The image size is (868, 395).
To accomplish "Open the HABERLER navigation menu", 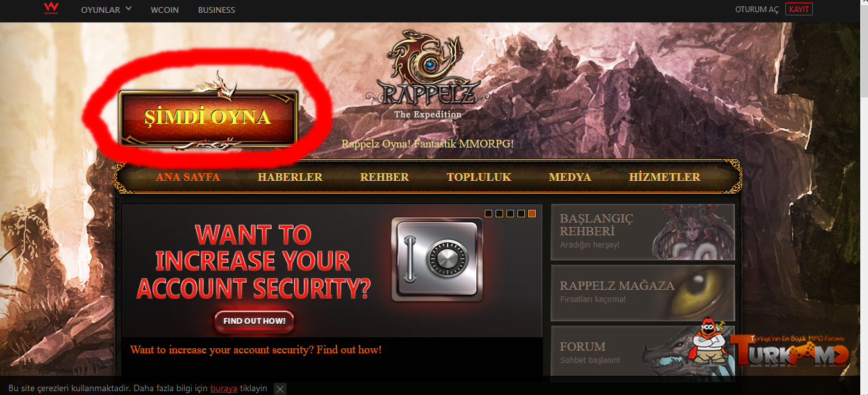I will (x=290, y=177).
